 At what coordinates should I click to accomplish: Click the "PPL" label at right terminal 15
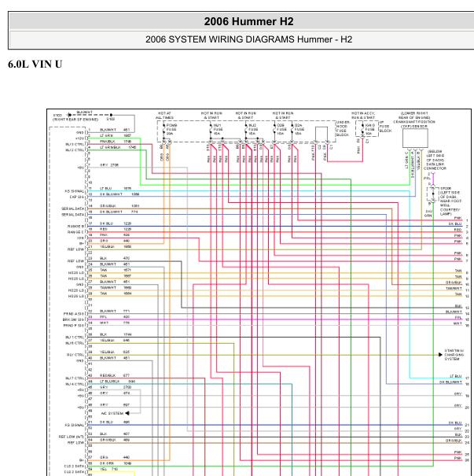pos(458,318)
